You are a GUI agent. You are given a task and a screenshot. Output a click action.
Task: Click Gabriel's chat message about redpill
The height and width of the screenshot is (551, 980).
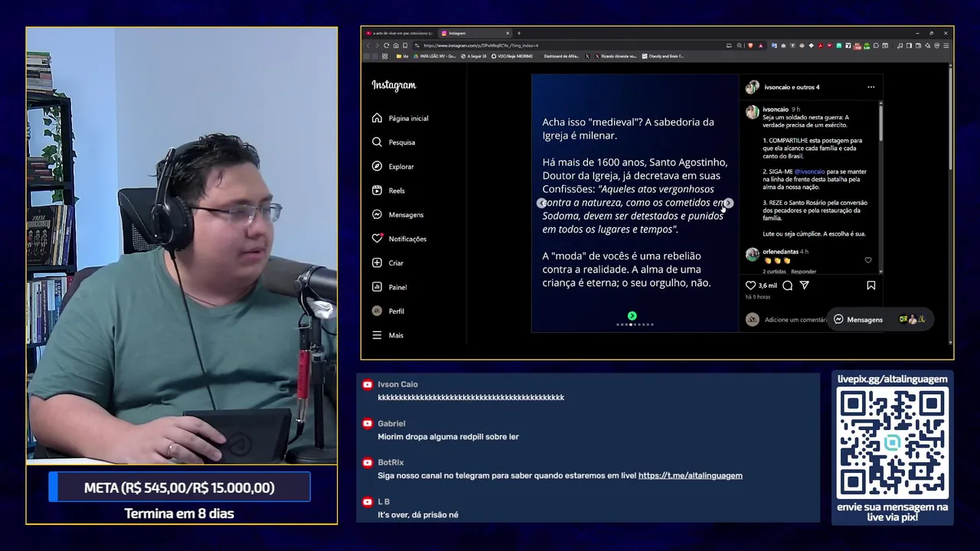(x=448, y=436)
